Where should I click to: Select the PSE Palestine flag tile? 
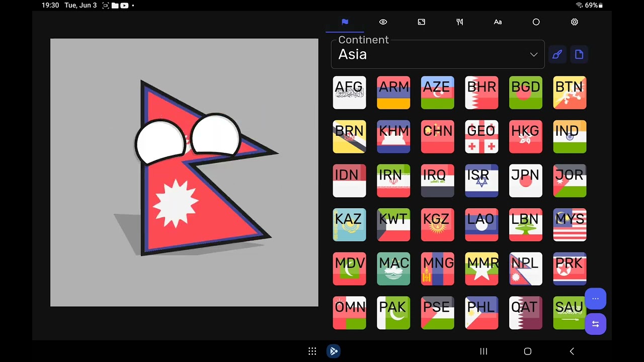click(438, 313)
